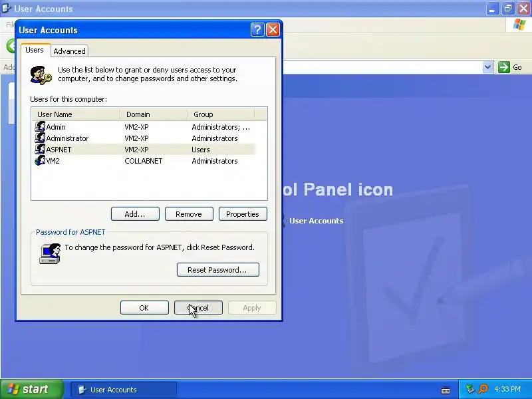Sort by User Name column header
This screenshot has width=532, height=399.
76,114
